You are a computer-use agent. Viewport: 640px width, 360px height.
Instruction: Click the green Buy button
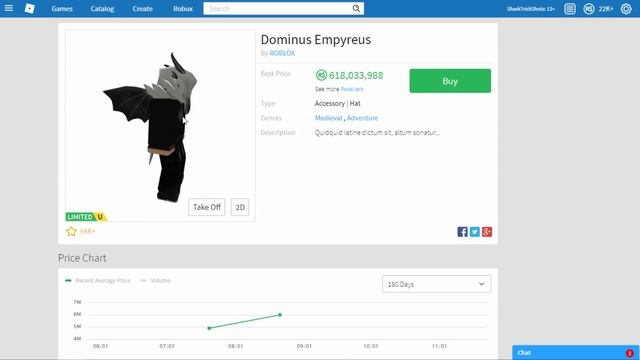(450, 81)
